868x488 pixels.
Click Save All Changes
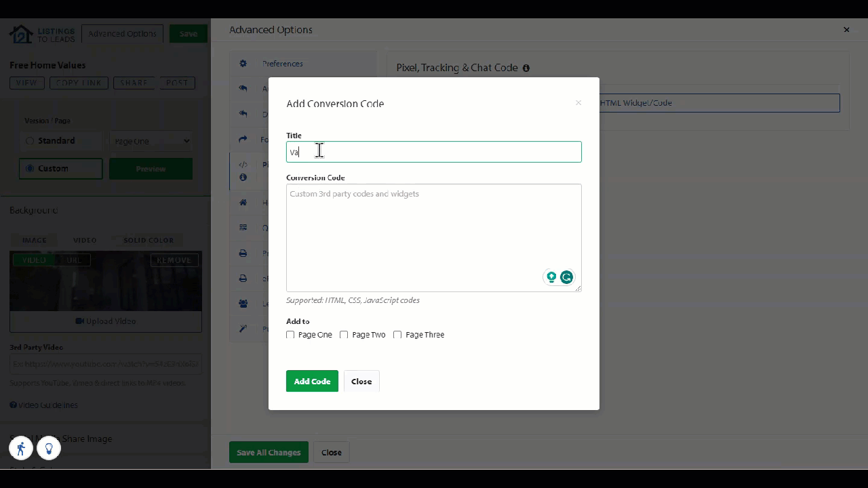point(269,452)
